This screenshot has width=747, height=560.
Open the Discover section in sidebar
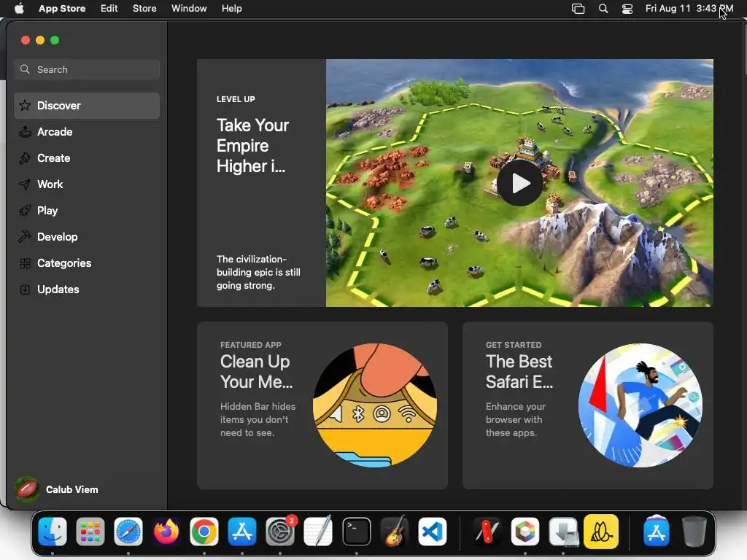point(87,105)
